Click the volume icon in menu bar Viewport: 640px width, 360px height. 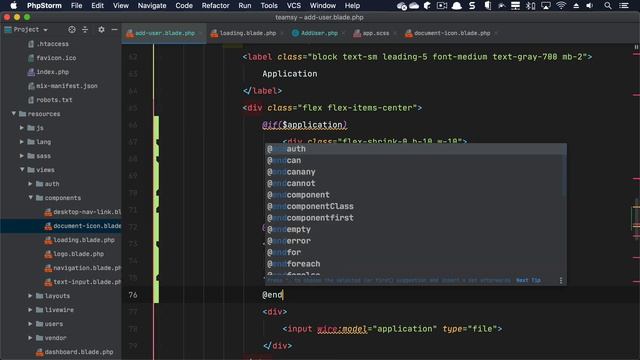590,6
